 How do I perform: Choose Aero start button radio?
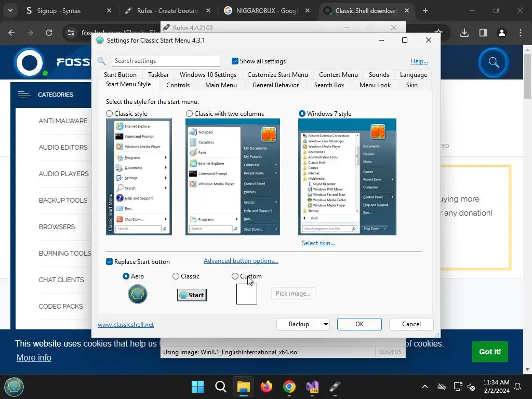126,276
